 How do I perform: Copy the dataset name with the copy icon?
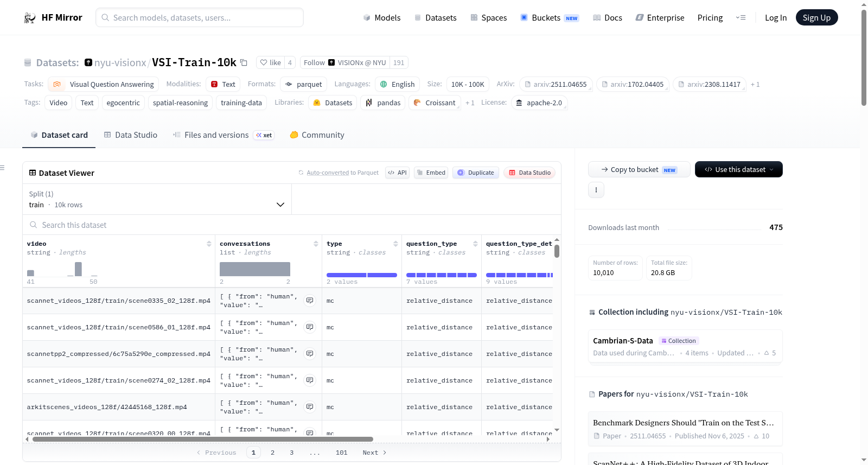[244, 63]
